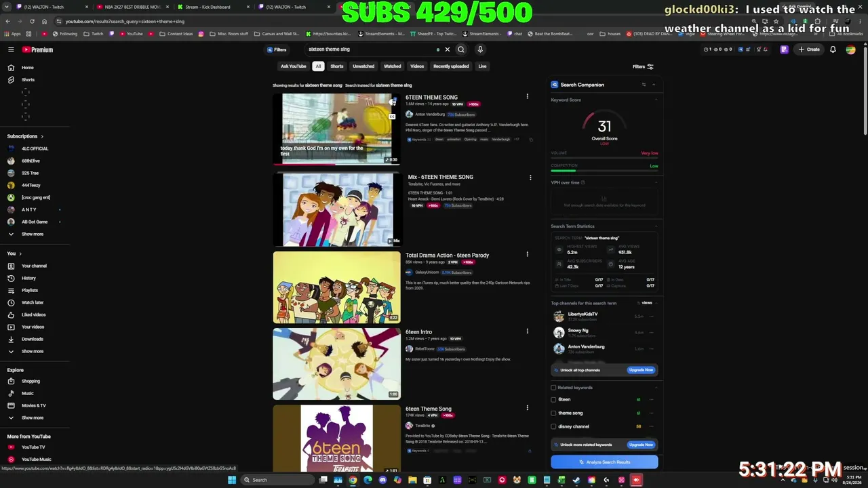Viewport: 868px width, 488px height.
Task: Open more options for 6teen Theme Song by Terabrite
Action: click(x=527, y=408)
